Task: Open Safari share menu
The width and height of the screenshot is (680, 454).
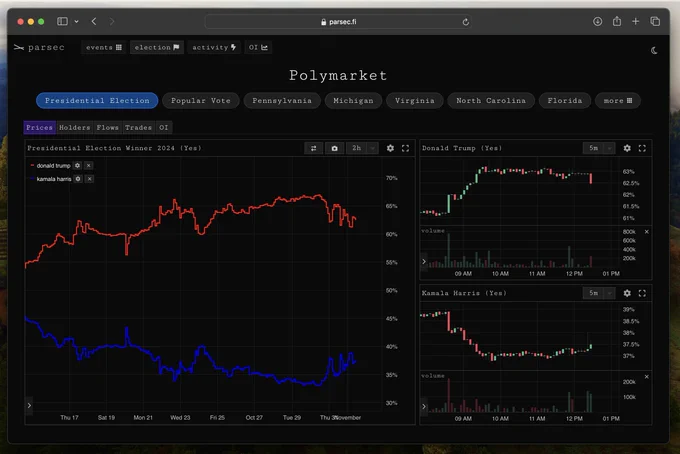Action: (617, 21)
